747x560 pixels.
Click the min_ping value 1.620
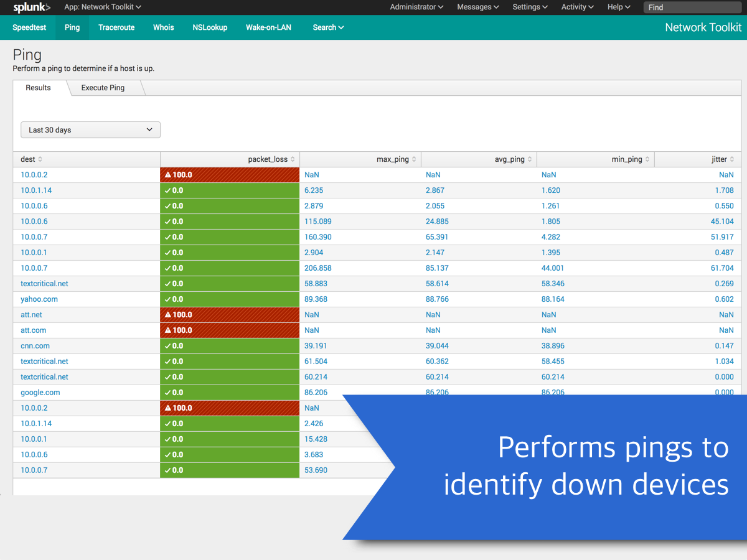pos(551,190)
